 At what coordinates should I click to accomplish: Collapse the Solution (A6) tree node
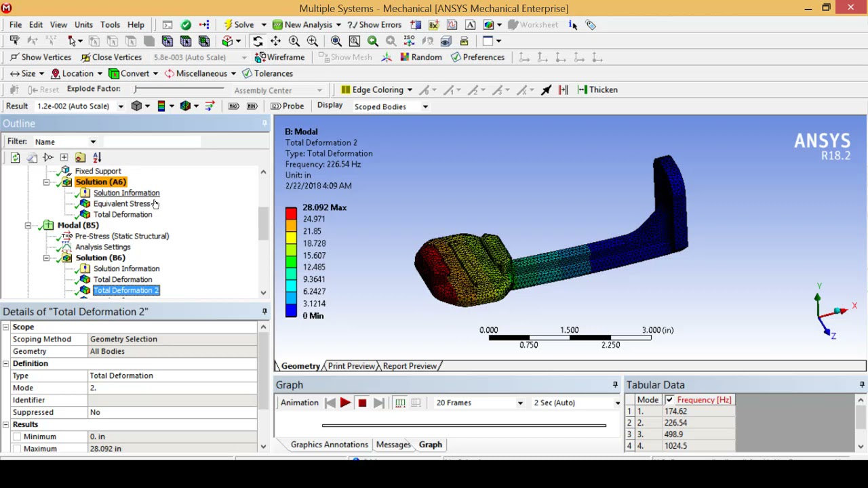pos(46,182)
